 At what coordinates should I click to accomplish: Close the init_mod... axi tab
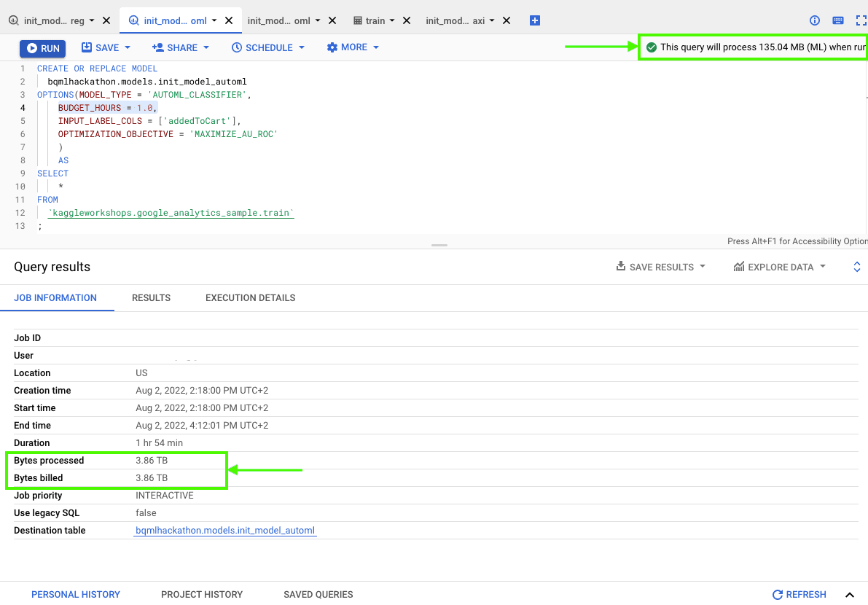(x=506, y=20)
